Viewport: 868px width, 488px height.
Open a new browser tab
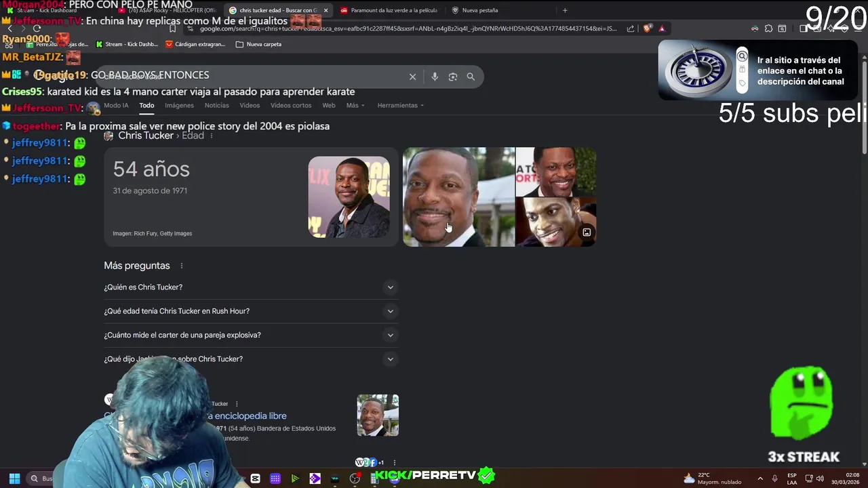click(565, 10)
